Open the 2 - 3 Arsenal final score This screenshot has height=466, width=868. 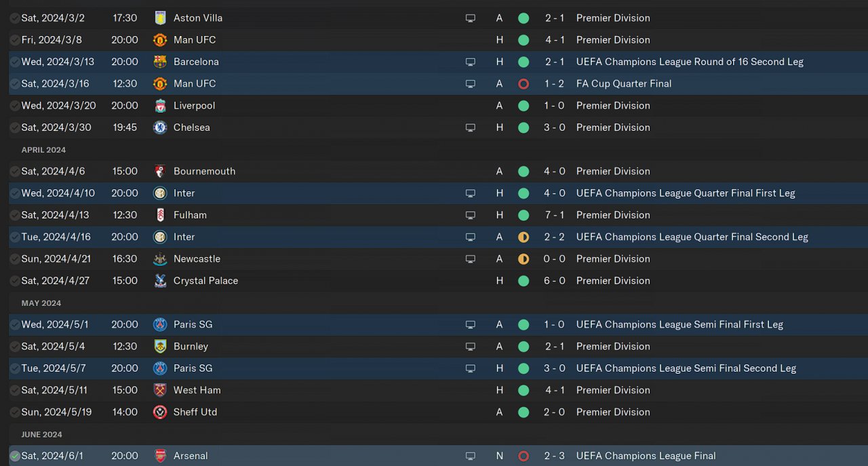coord(555,456)
